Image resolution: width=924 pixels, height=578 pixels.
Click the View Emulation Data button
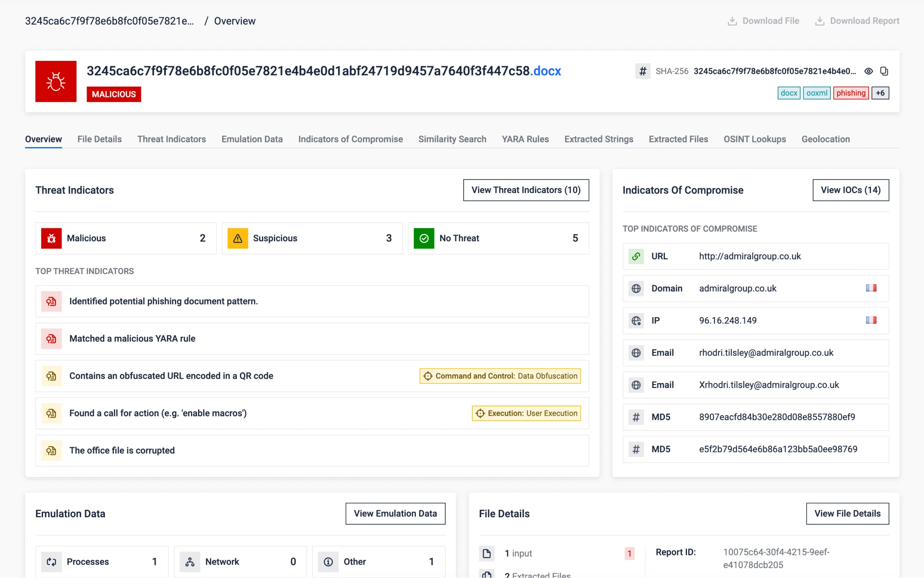click(395, 514)
